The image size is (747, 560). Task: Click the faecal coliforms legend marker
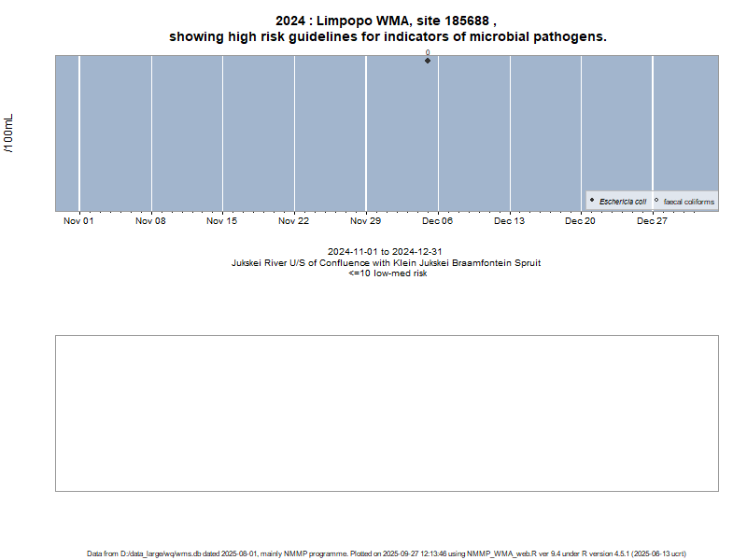(656, 201)
